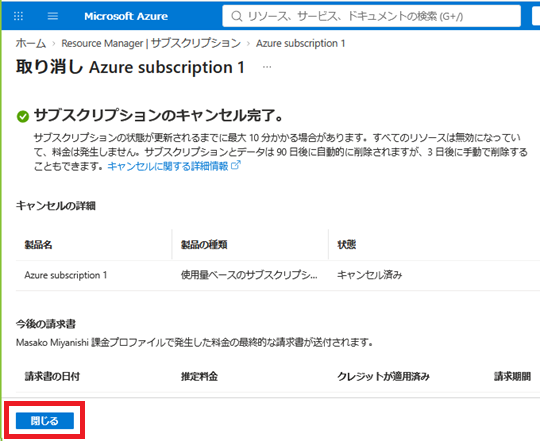Open キャンセルに関する詳細情報 link
This screenshot has height=441, width=540.
168,166
